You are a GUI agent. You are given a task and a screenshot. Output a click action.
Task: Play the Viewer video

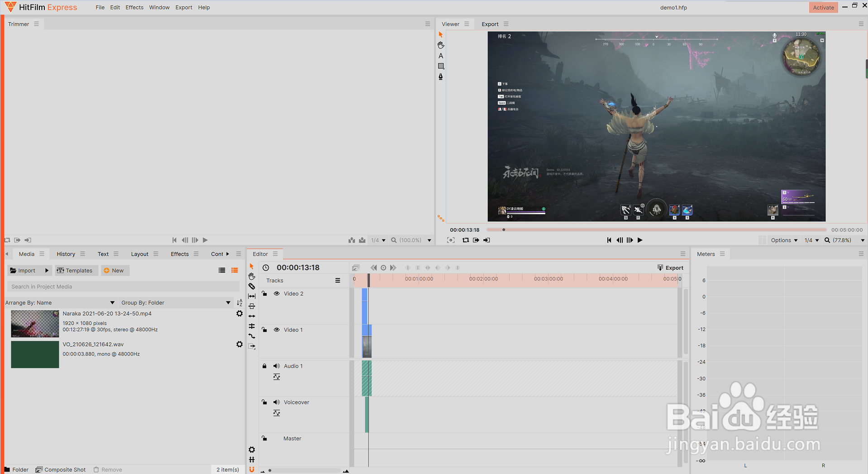[x=640, y=240]
